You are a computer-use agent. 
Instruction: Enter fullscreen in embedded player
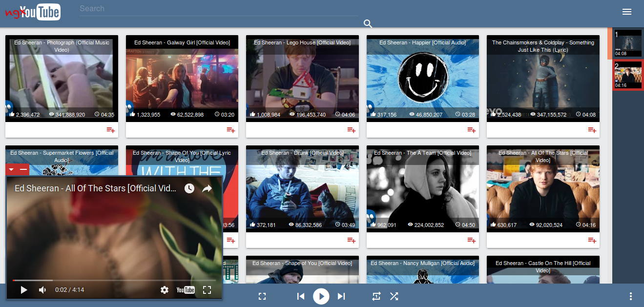coord(207,290)
